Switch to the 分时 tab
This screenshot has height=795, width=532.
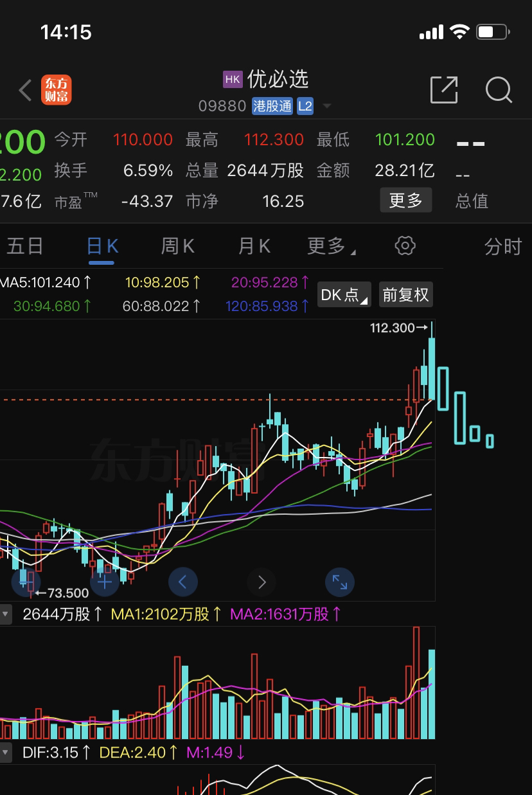pyautogui.click(x=503, y=246)
